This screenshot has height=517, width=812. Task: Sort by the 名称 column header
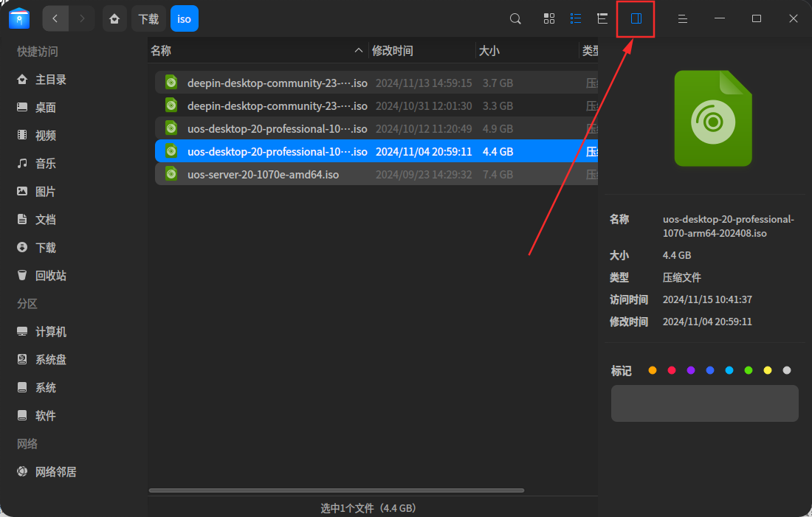click(258, 51)
